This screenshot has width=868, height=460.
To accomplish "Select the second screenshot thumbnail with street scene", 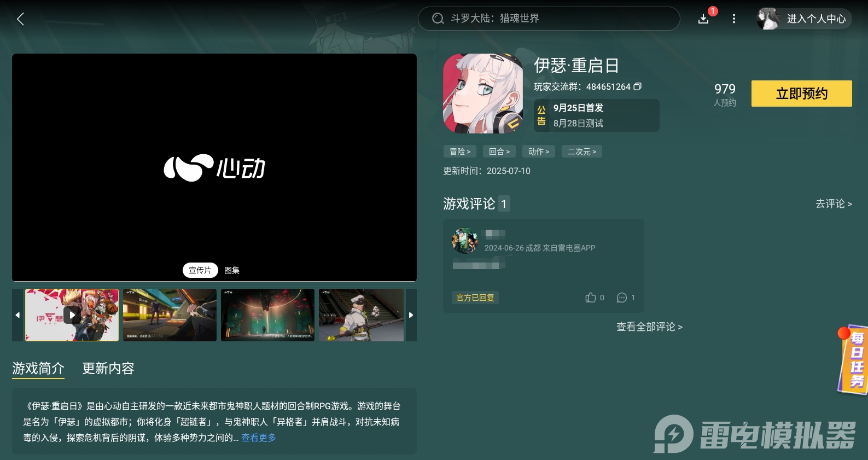I will pos(170,315).
